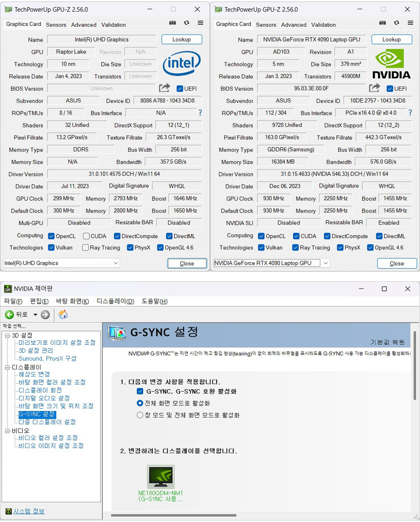Viewport: 420px width, 522px height.
Task: Open the 디스플레이(D) menu in NVIDIA Control Panel
Action: click(x=115, y=301)
